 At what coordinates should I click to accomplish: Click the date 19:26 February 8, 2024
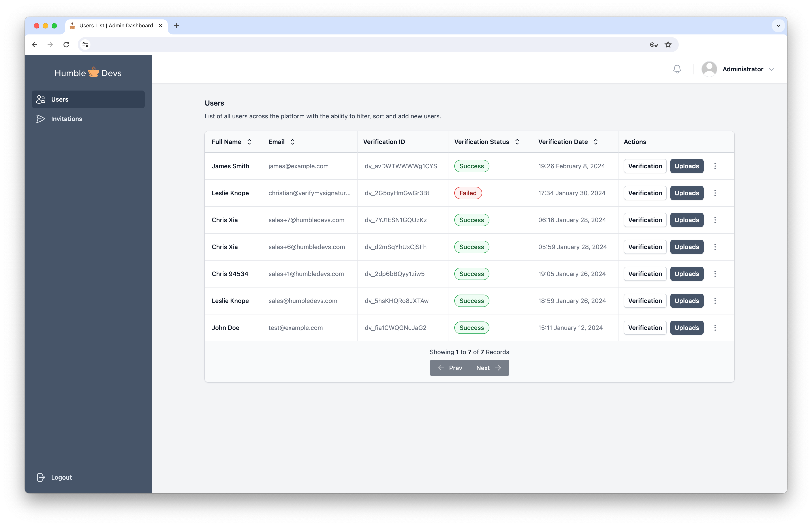pyautogui.click(x=571, y=166)
